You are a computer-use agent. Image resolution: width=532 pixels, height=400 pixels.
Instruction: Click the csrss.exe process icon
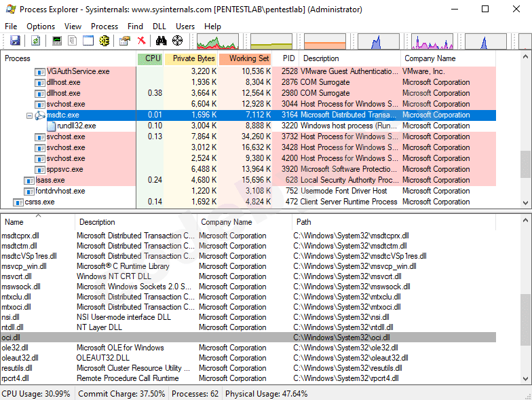[18, 202]
